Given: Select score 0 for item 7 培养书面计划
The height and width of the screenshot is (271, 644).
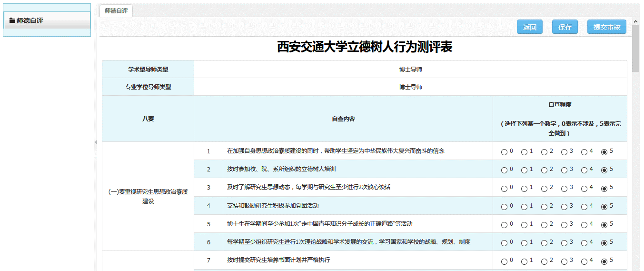Looking at the screenshot, I should click(504, 261).
